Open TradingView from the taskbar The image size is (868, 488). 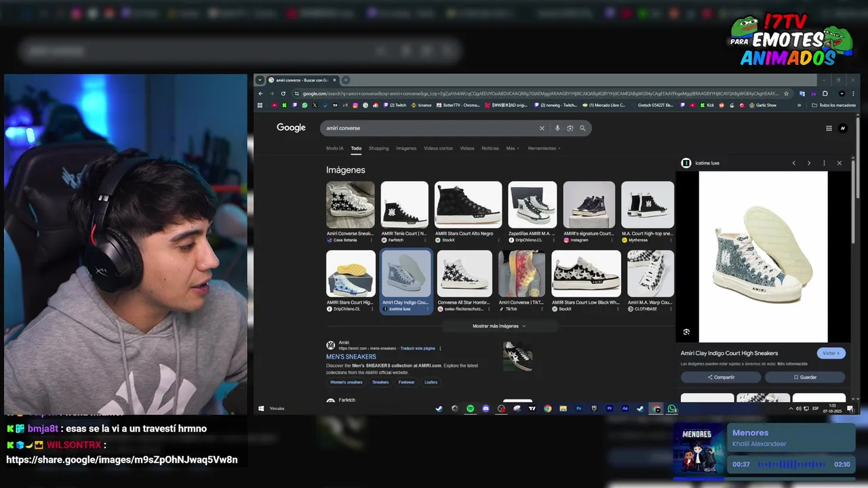click(x=532, y=409)
